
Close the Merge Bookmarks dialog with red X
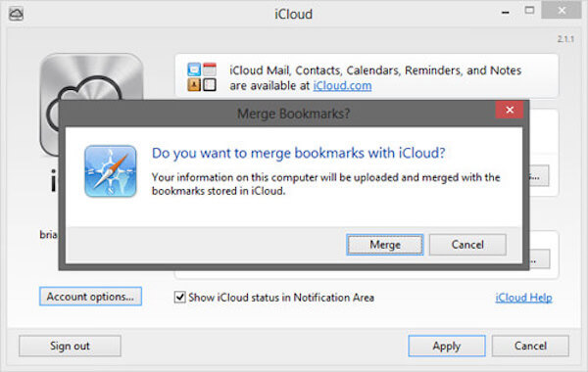coord(510,110)
